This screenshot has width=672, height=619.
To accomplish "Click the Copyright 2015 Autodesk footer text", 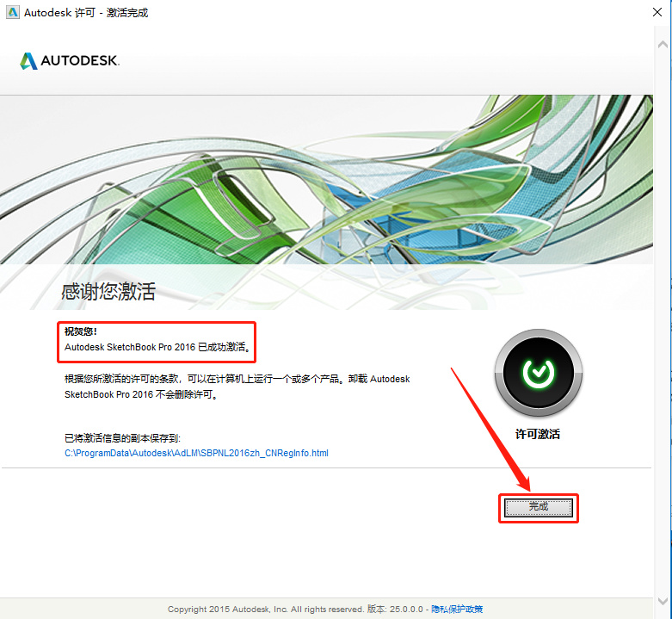I will pos(265,610).
